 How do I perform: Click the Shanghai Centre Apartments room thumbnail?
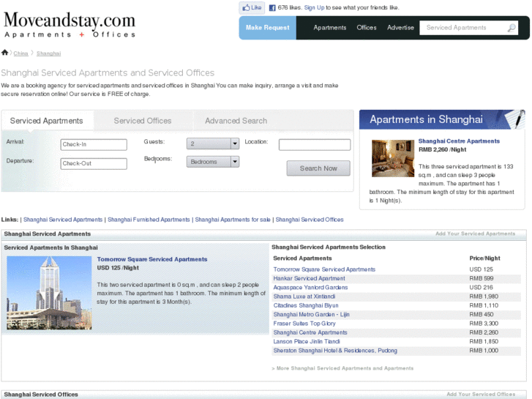(x=393, y=158)
